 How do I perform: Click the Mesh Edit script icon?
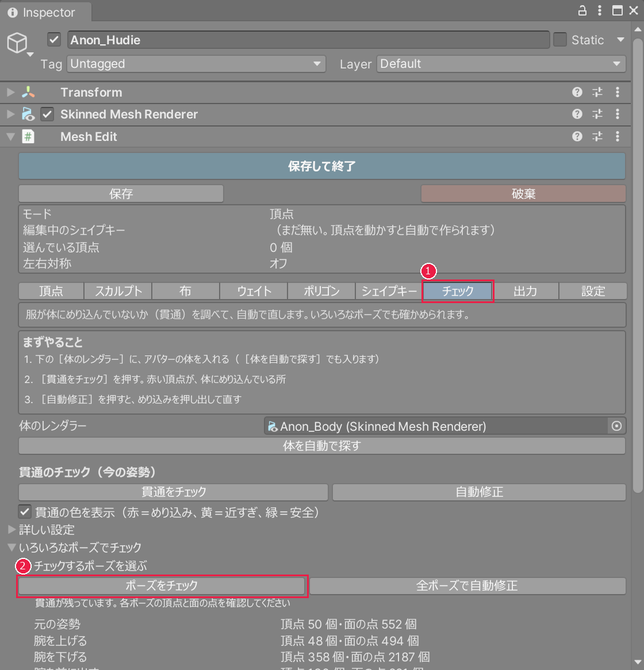coord(28,137)
